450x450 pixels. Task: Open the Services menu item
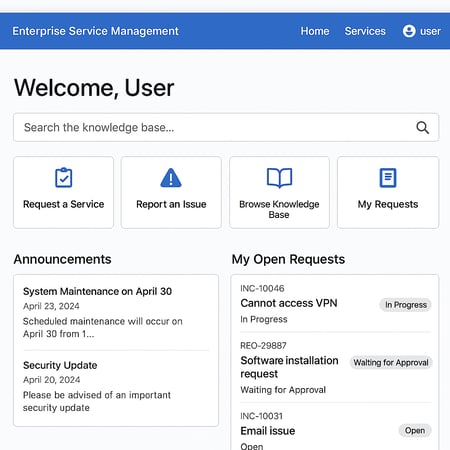point(365,31)
